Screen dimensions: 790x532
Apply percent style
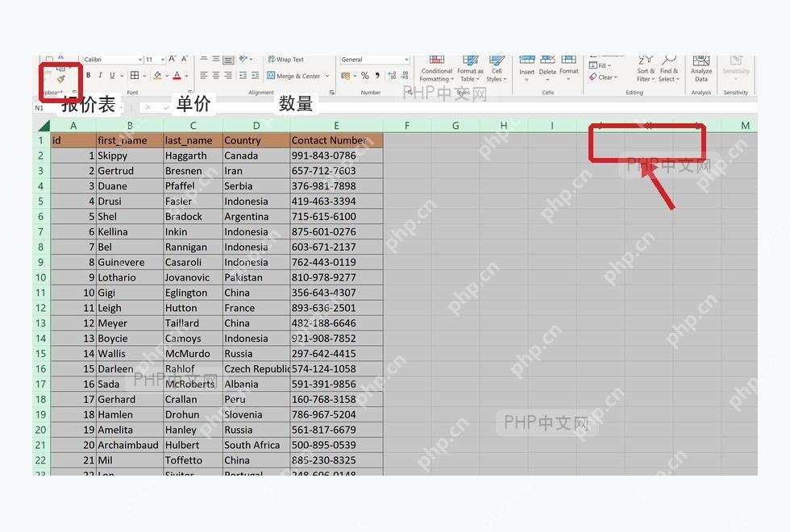pyautogui.click(x=364, y=76)
